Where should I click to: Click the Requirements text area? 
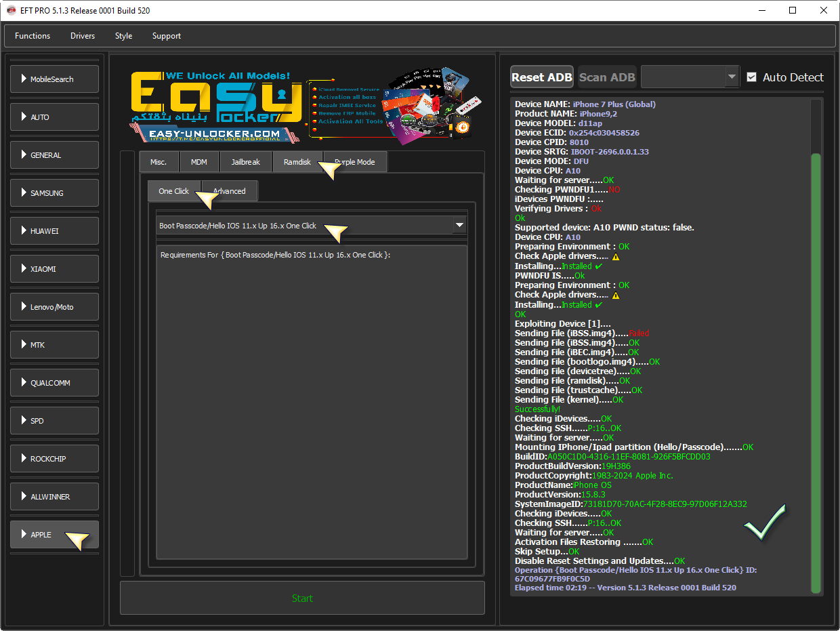point(312,403)
